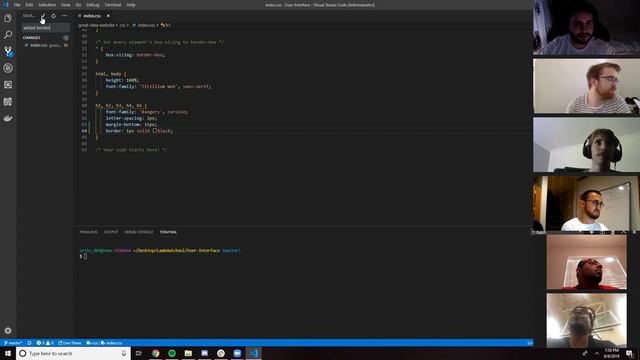This screenshot has width=640, height=360.
Task: Switch to the Problems panel tab
Action: coord(89,232)
